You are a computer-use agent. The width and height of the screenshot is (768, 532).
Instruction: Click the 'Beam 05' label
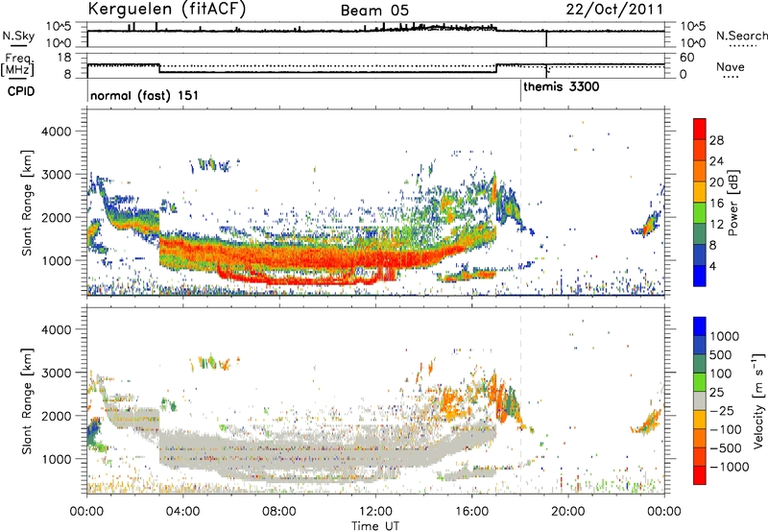374,11
